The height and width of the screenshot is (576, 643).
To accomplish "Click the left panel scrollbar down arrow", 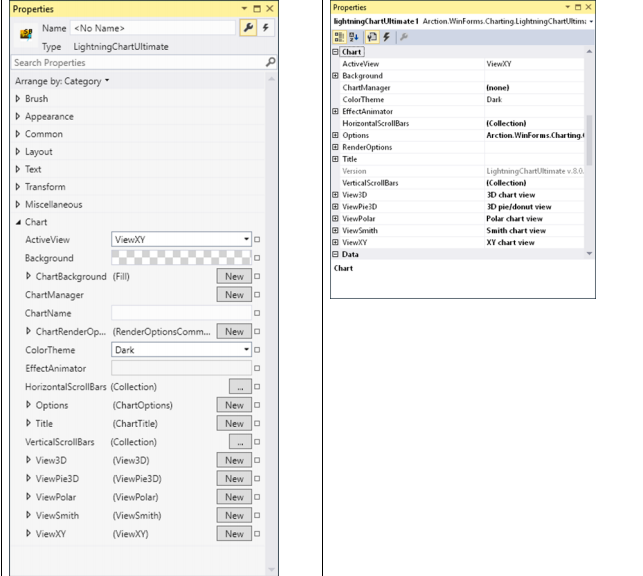I will [x=271, y=569].
